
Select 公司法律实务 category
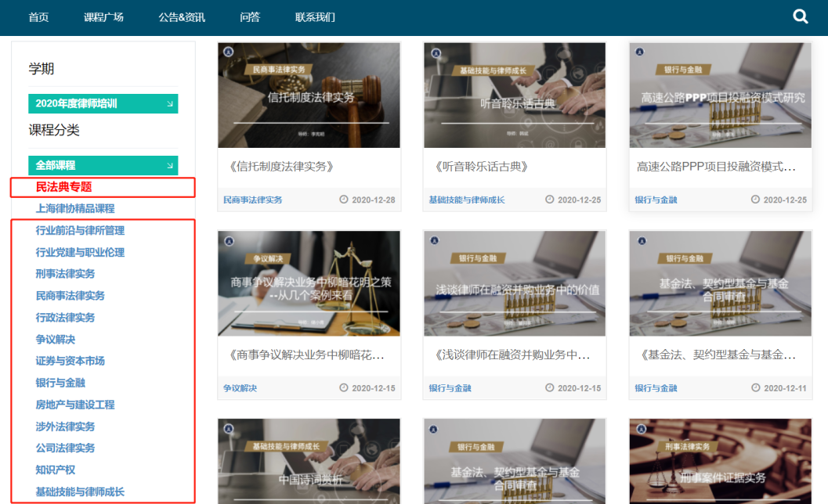65,448
